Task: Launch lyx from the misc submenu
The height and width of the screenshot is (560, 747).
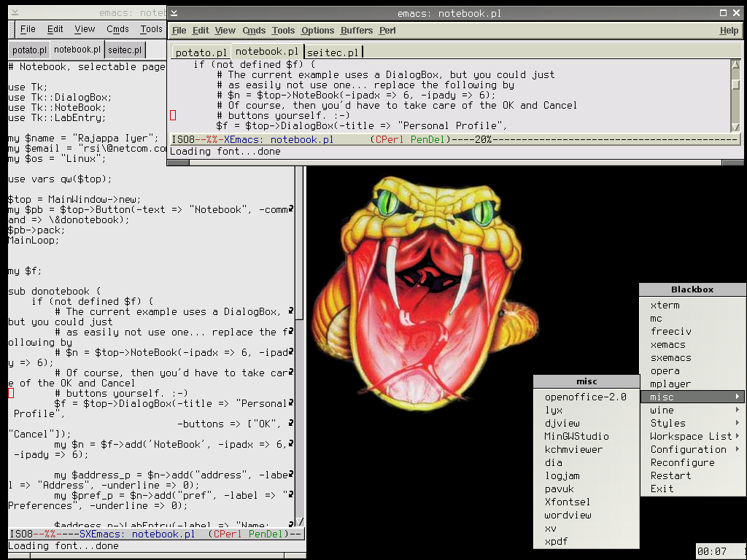Action: (x=587, y=410)
